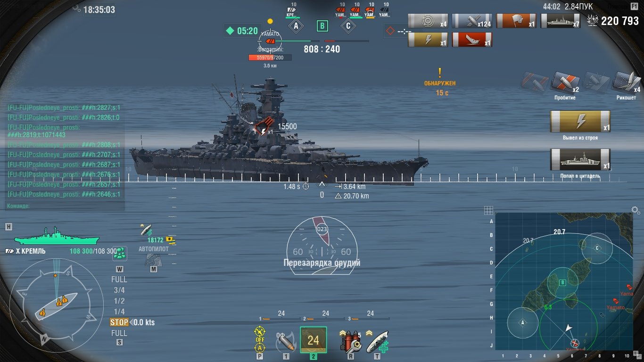Click the 'Попал в цитадель' ribbon
The height and width of the screenshot is (362, 644).
[580, 159]
